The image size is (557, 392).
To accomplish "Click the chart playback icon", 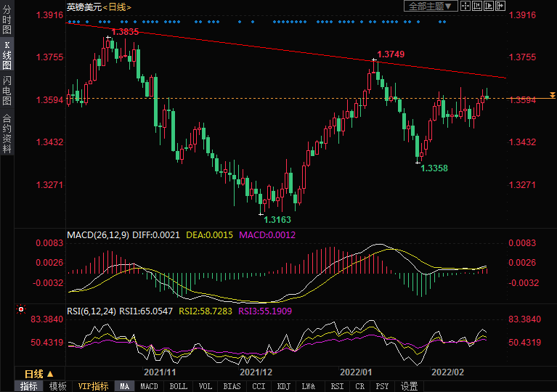I will (x=489, y=7).
